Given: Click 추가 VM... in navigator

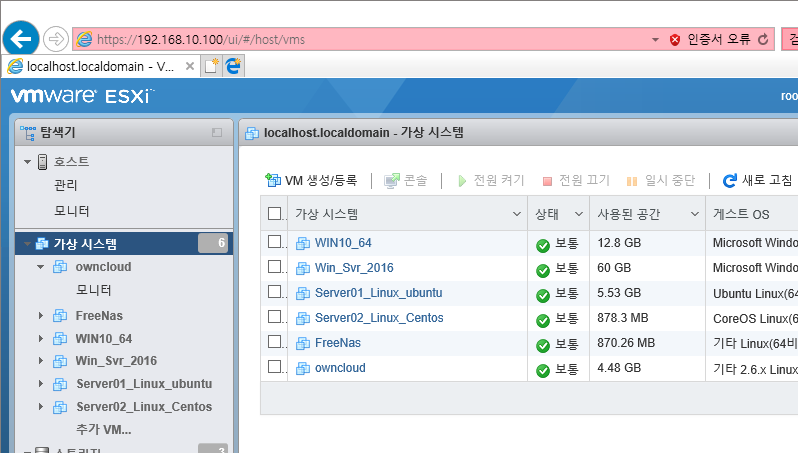Looking at the screenshot, I should coord(104,430).
